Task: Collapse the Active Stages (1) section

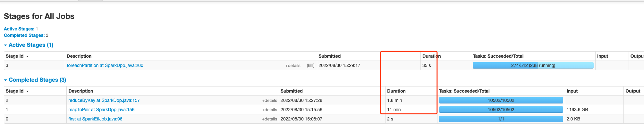Action: tap(29, 45)
